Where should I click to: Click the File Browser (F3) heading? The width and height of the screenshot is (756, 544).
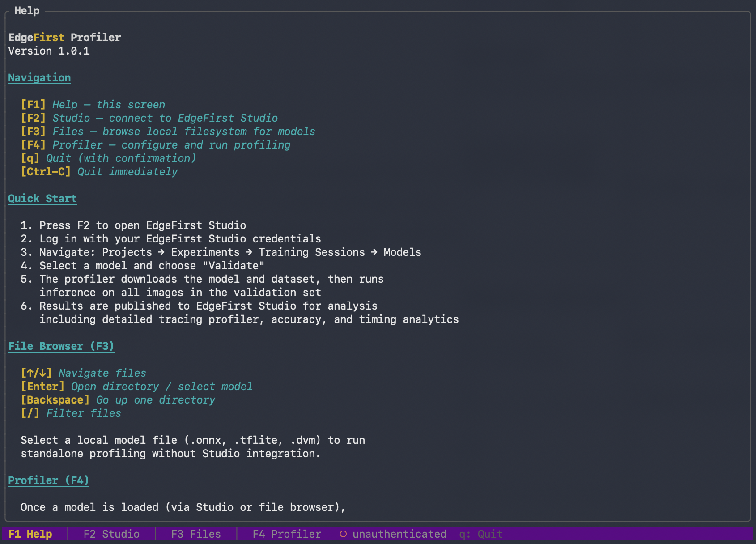(61, 346)
